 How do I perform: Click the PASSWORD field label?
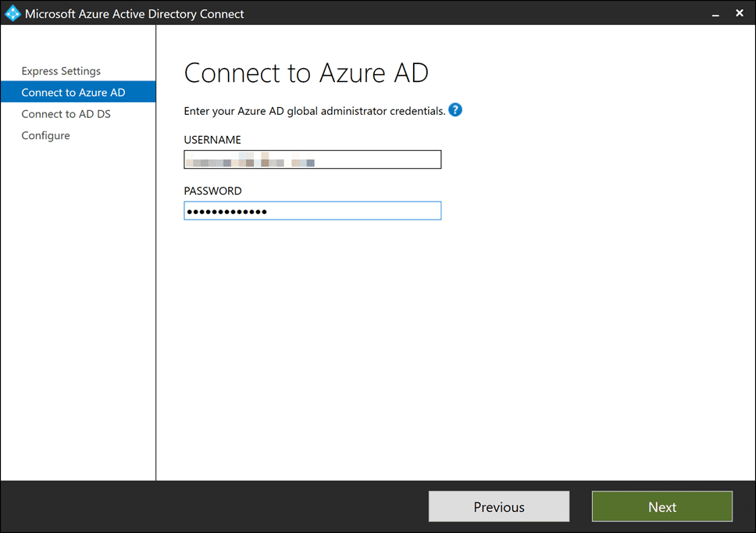click(212, 191)
